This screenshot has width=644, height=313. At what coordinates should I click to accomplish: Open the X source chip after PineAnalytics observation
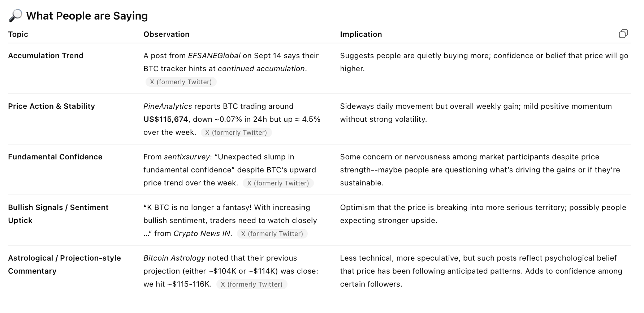(x=236, y=133)
